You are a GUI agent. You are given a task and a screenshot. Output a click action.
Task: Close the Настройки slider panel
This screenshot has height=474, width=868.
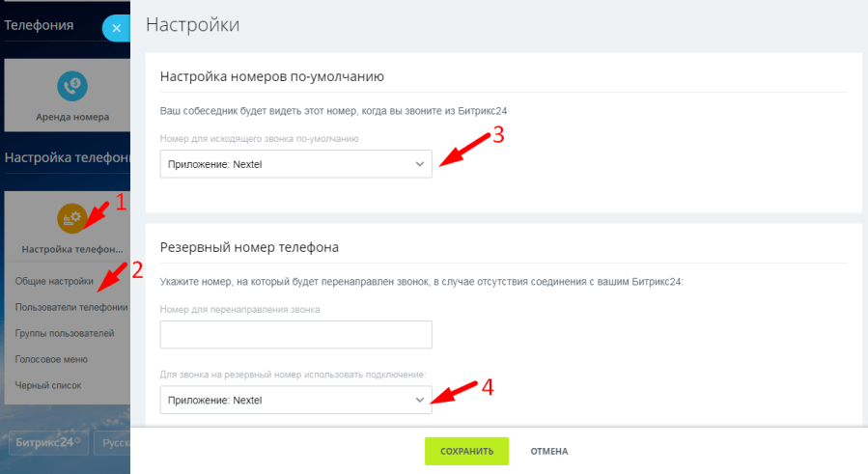click(116, 28)
